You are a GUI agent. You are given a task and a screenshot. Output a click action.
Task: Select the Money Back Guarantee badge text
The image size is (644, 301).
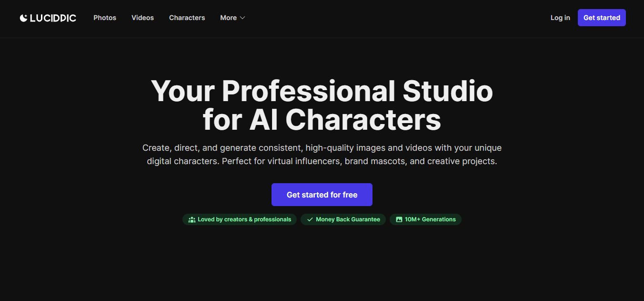[348, 219]
